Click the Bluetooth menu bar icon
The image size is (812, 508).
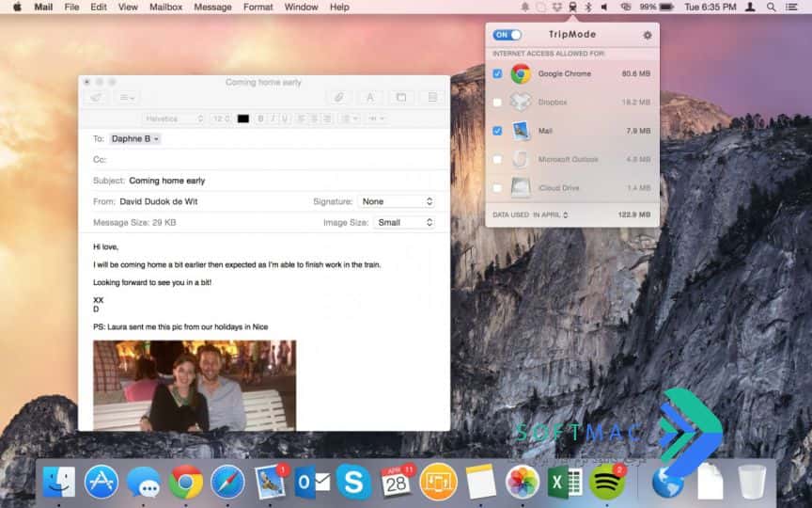coord(588,7)
